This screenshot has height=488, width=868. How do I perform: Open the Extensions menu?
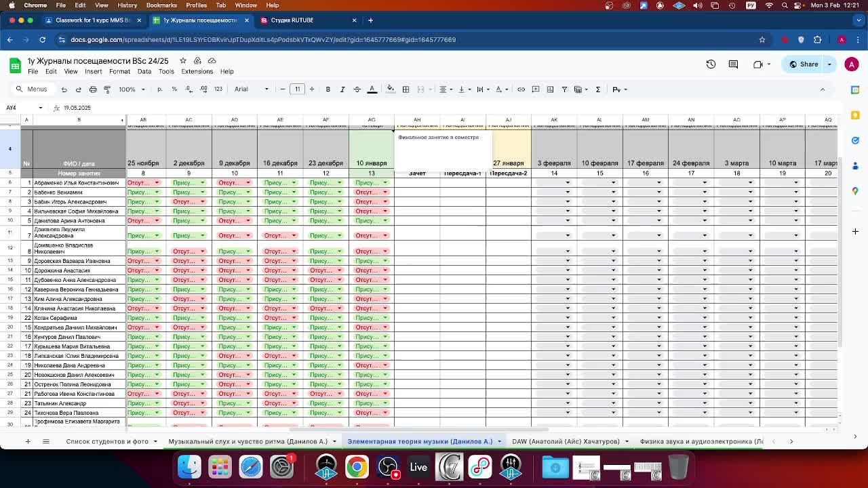coord(197,72)
